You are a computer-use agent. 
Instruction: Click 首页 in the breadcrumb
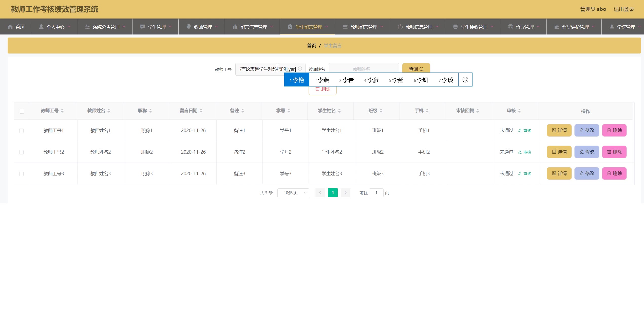311,46
